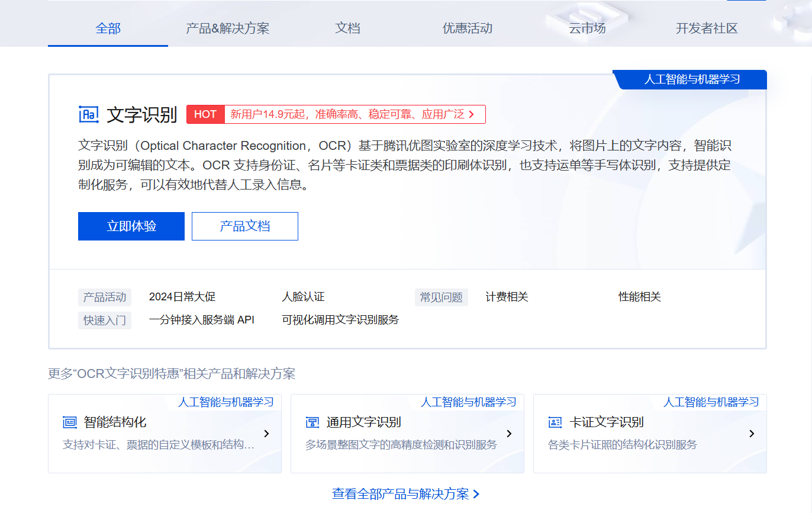
Task: Click 多场景整图文字的高精度检测和识别服务 description
Action: 401,445
